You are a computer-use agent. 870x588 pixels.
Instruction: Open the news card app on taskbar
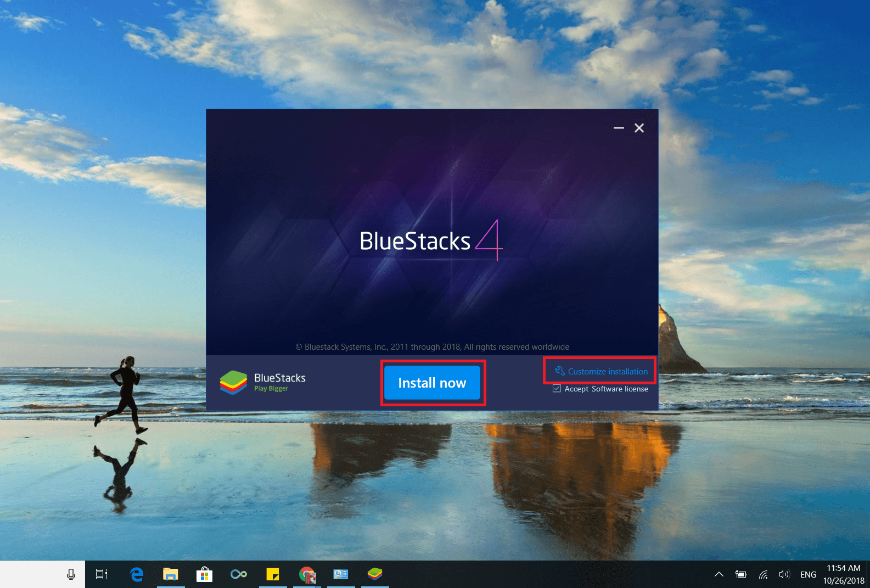pos(341,574)
